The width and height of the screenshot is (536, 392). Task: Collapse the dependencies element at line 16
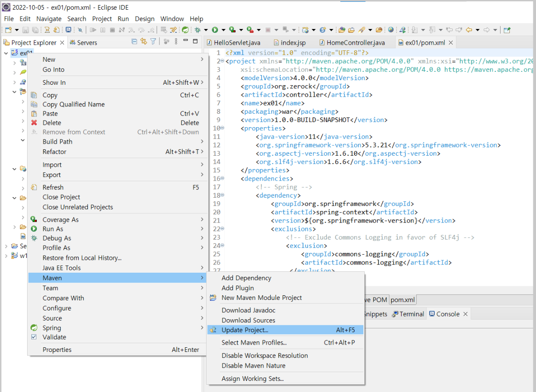click(222, 178)
